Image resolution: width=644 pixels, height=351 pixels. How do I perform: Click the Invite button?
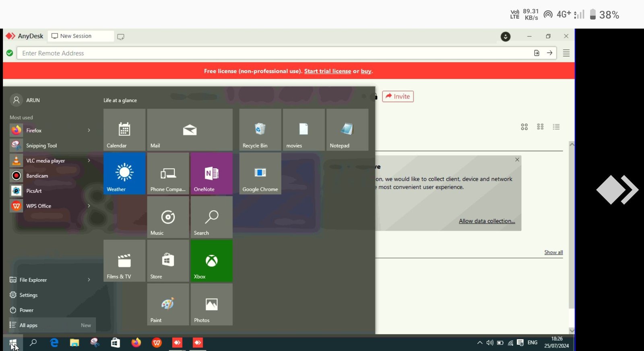pyautogui.click(x=398, y=96)
